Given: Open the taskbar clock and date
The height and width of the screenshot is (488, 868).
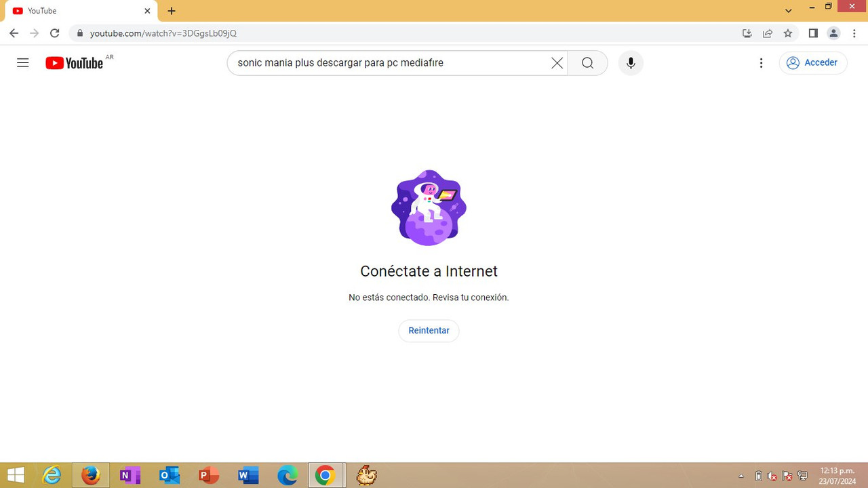Looking at the screenshot, I should click(837, 476).
